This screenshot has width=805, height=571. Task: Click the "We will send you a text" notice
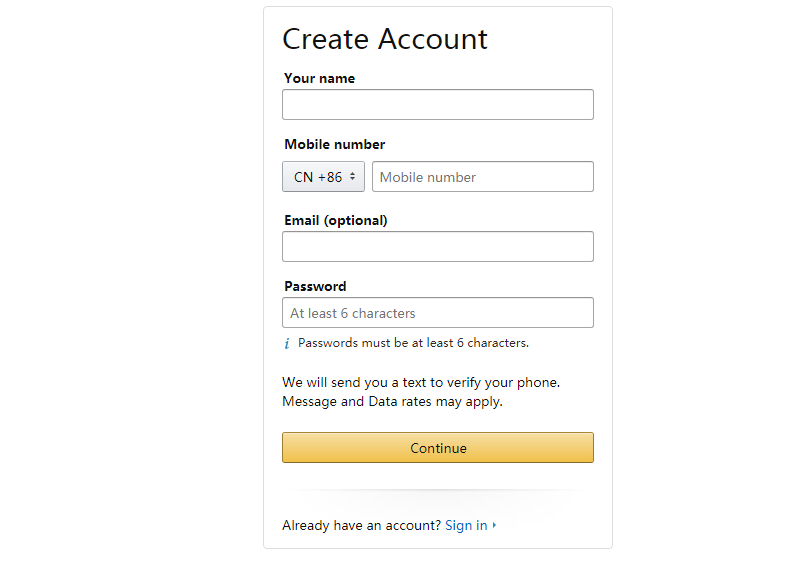pyautogui.click(x=421, y=382)
